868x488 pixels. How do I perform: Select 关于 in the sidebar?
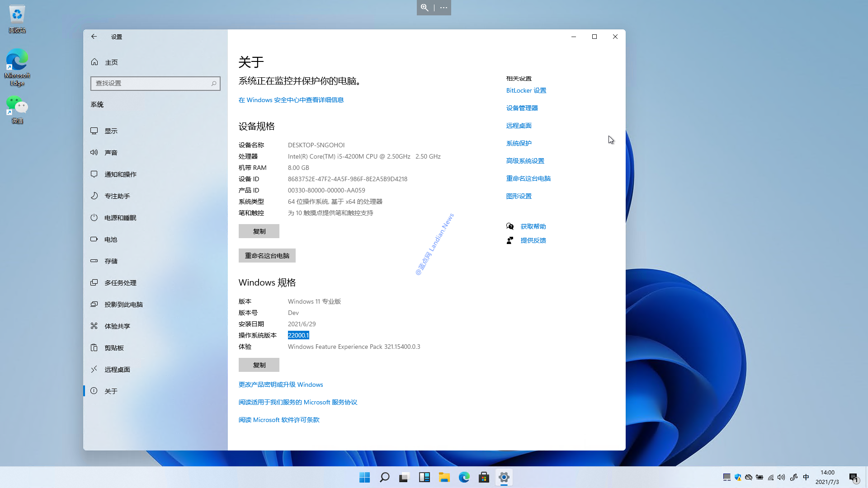[156, 391]
